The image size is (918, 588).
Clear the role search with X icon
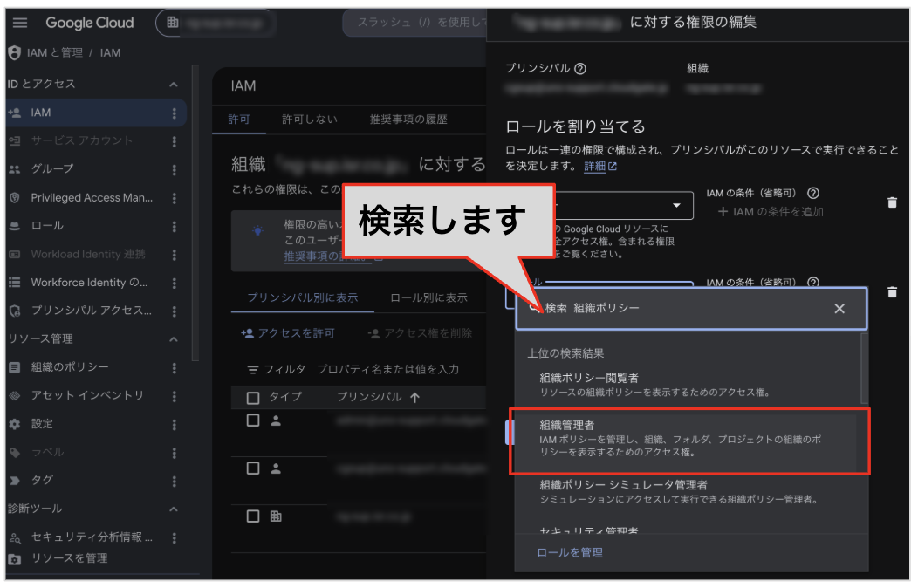pyautogui.click(x=839, y=308)
